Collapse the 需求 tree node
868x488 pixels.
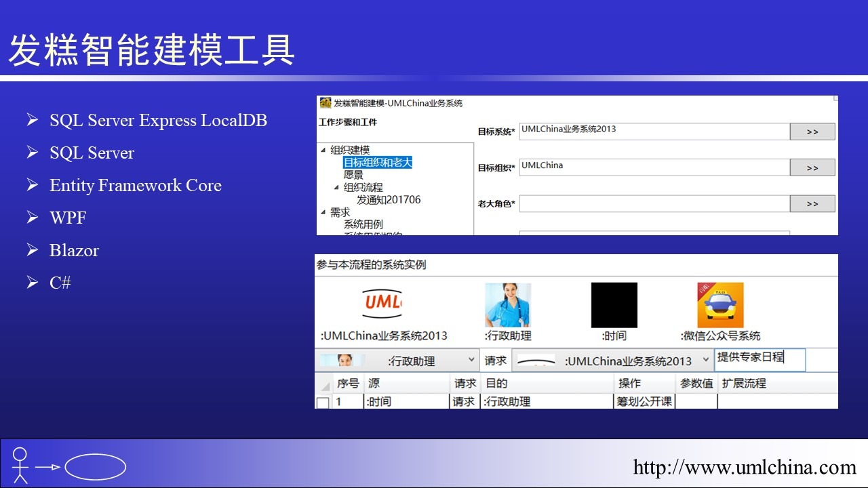click(323, 212)
